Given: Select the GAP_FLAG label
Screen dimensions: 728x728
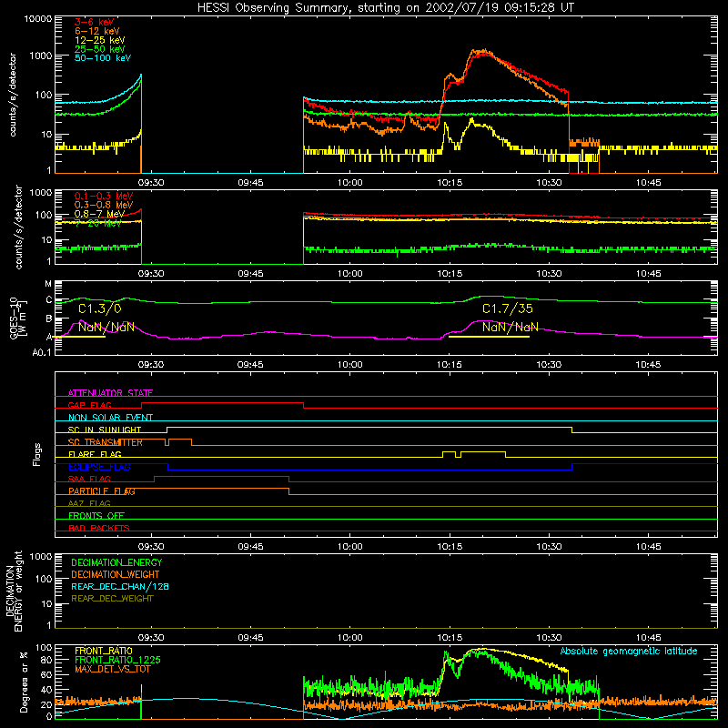Looking at the screenshot, I should click(x=89, y=405).
